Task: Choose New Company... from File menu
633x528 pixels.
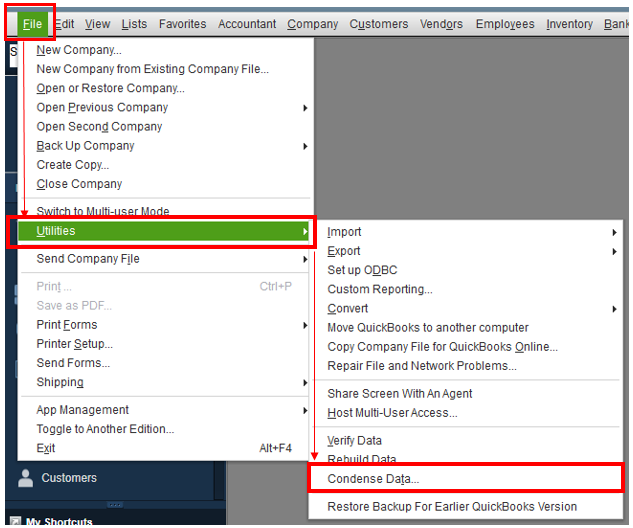Action: click(166, 50)
